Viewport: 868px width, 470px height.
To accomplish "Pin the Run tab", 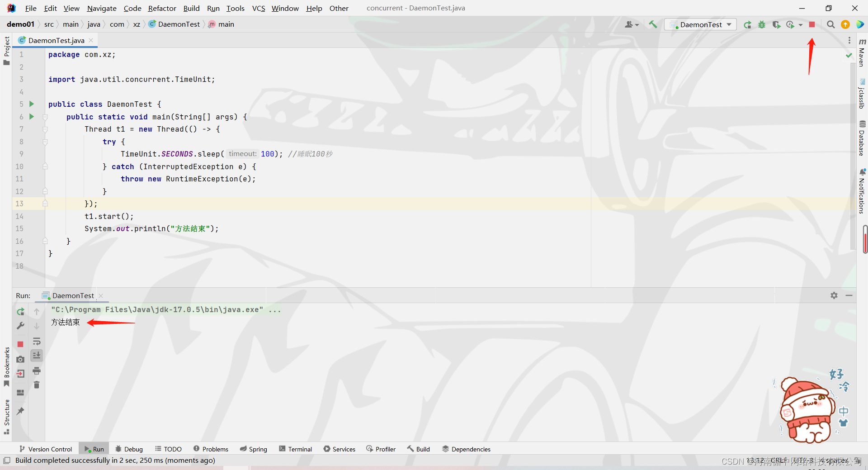I will (20, 411).
